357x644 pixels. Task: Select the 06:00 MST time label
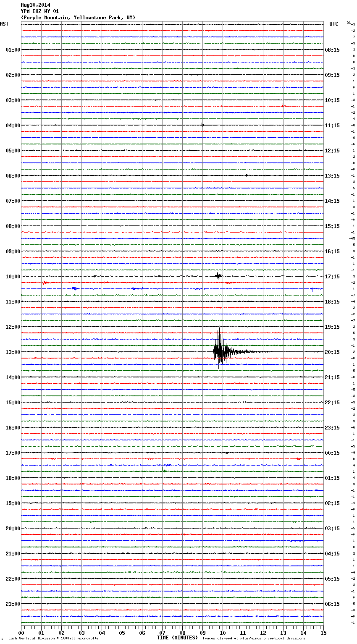pos(13,176)
